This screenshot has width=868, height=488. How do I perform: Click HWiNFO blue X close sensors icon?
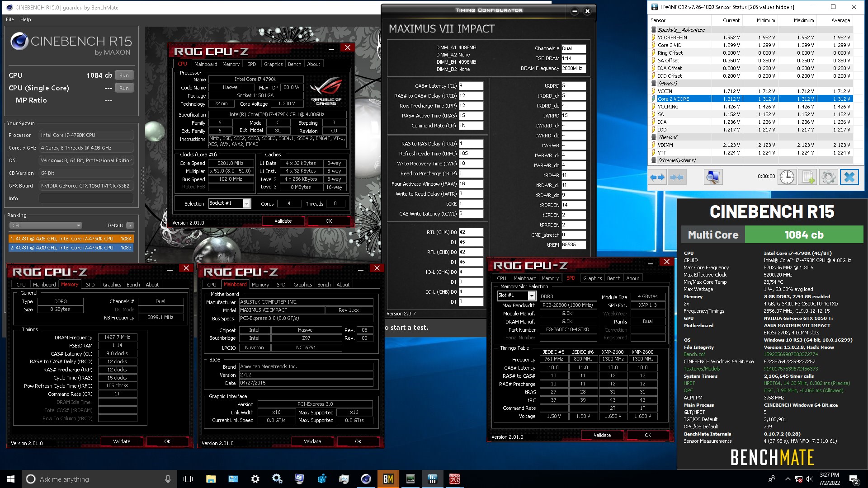849,177
